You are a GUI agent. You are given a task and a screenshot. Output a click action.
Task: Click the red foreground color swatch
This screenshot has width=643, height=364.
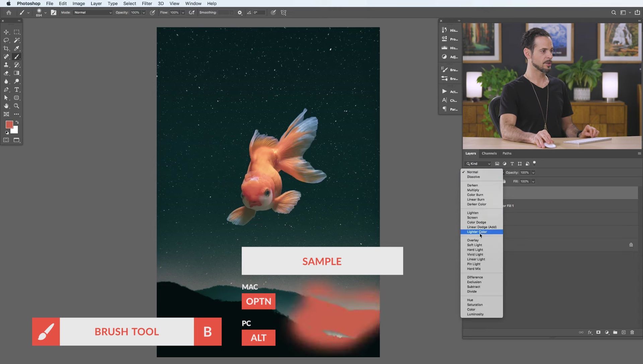(x=9, y=124)
